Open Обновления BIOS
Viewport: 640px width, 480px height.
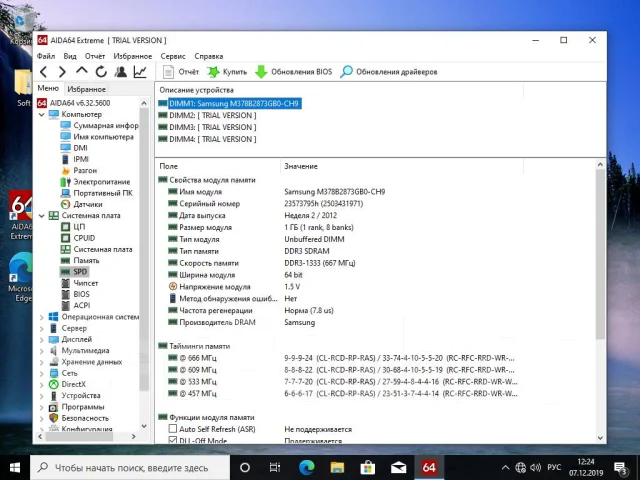[x=293, y=72]
